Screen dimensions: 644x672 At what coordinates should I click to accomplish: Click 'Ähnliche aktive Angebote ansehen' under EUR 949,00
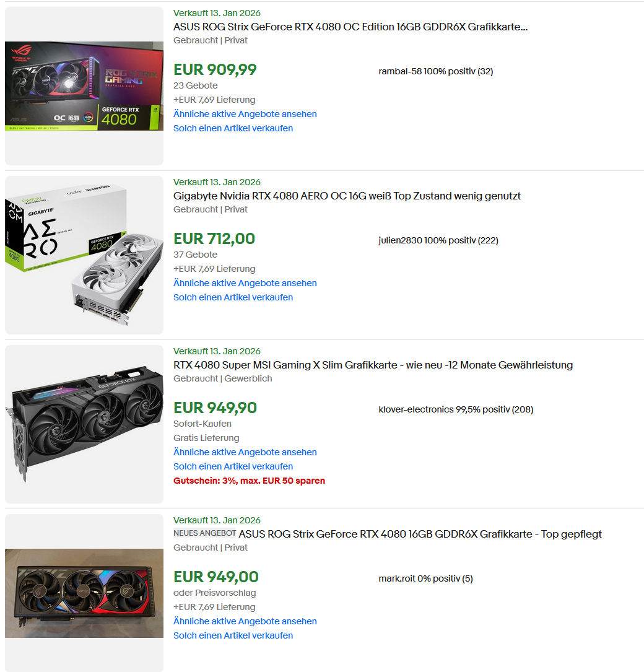pyautogui.click(x=245, y=621)
